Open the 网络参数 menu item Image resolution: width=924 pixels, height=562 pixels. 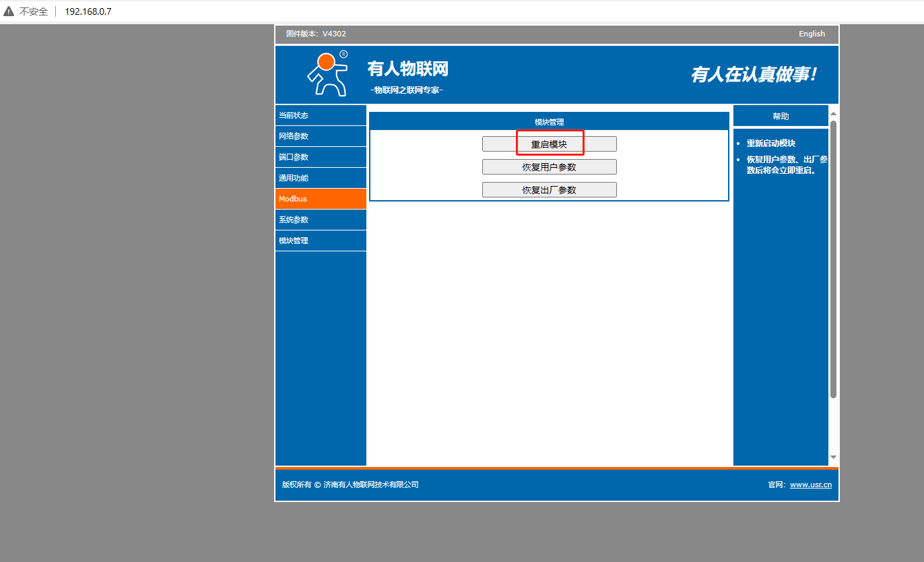click(321, 136)
